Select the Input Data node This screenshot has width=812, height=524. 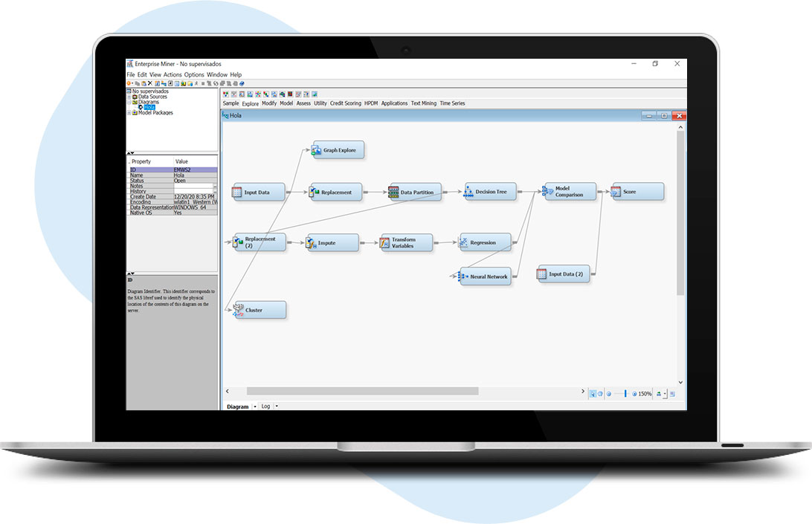[259, 192]
